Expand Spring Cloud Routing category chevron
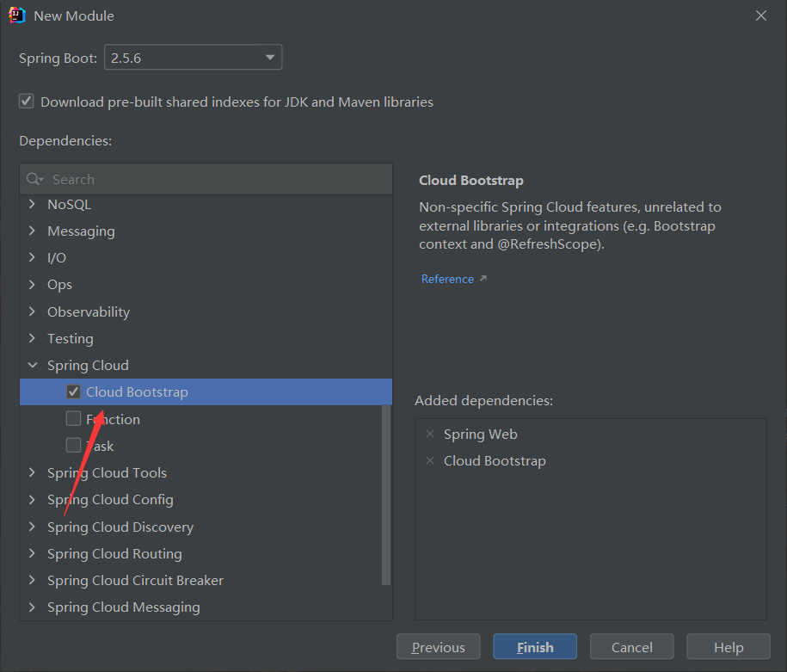787x672 pixels. [32, 553]
